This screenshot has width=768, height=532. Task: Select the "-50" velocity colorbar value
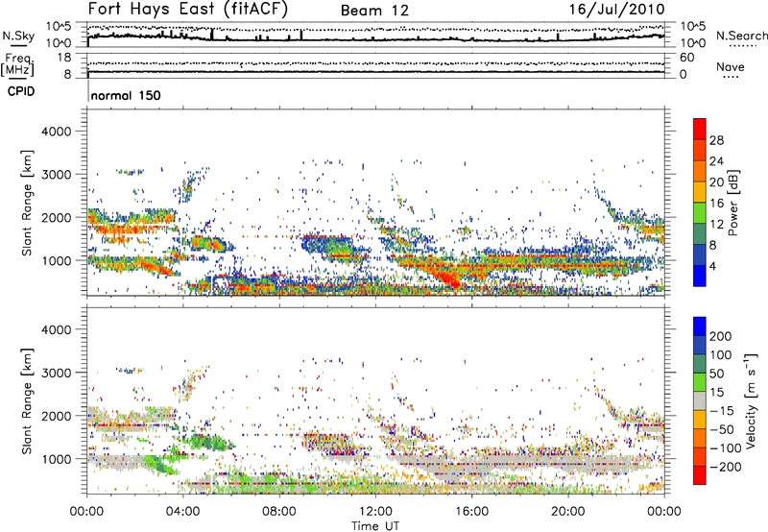pos(722,429)
